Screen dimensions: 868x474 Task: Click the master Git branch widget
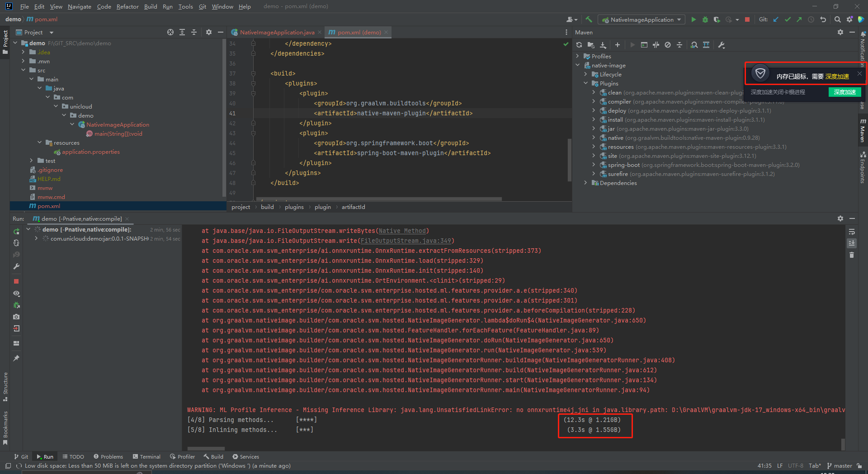click(x=840, y=466)
